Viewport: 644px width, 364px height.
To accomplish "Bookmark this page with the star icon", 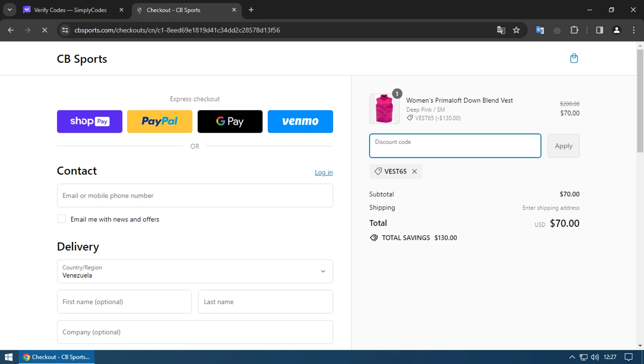I will tap(516, 30).
